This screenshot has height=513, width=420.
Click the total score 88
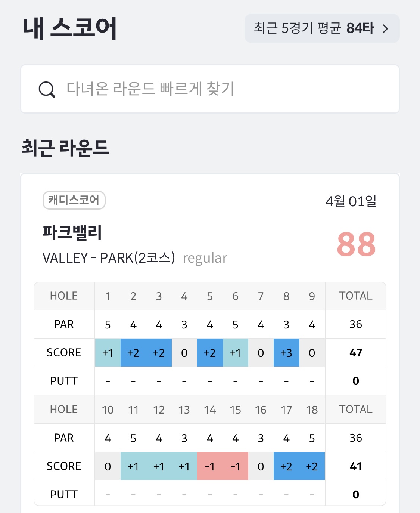click(356, 244)
